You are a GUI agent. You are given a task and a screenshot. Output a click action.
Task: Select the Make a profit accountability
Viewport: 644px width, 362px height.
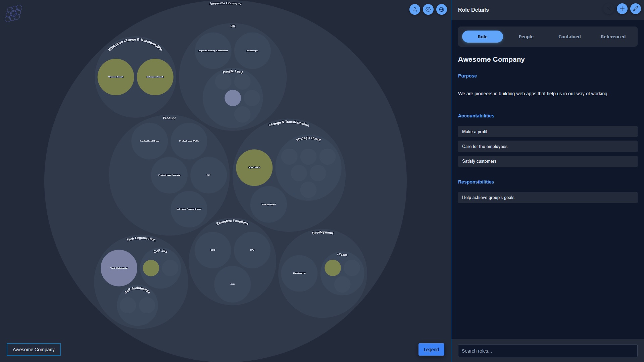[548, 132]
